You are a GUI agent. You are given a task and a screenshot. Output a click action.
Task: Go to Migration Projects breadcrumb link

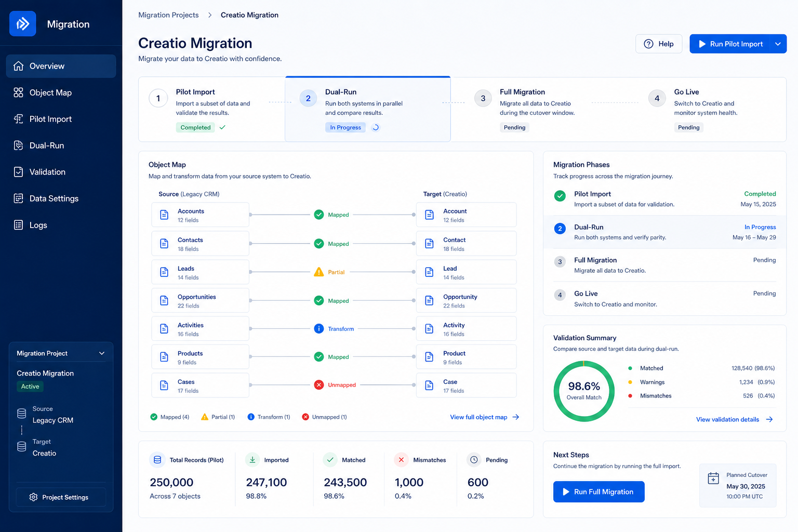pyautogui.click(x=168, y=15)
